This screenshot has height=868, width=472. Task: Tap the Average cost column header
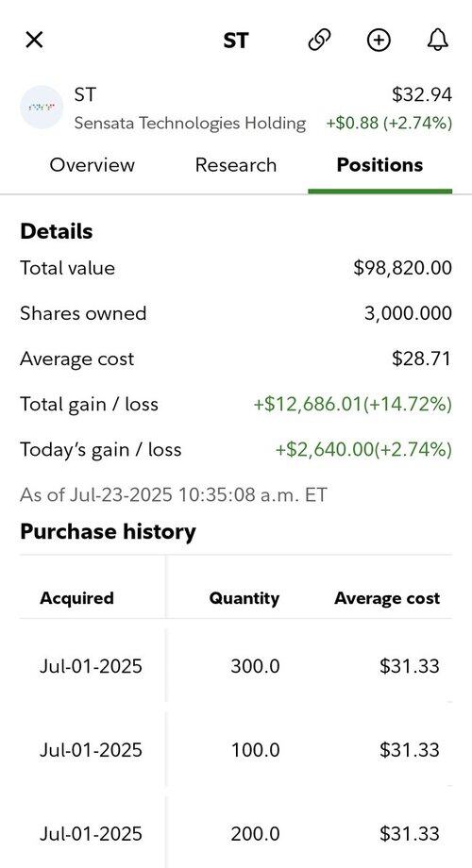[x=387, y=598]
